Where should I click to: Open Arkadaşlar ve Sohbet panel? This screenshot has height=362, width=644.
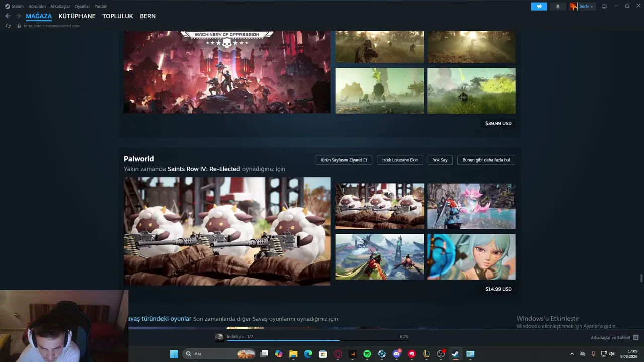[x=614, y=338]
